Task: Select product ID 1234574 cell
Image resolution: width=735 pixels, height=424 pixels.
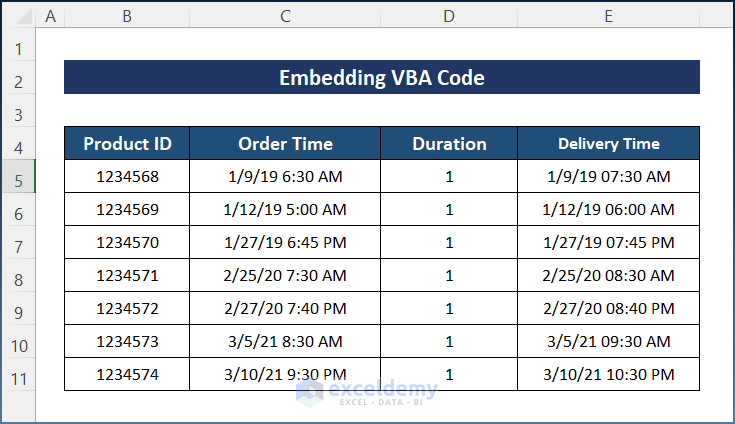Action: coord(127,375)
